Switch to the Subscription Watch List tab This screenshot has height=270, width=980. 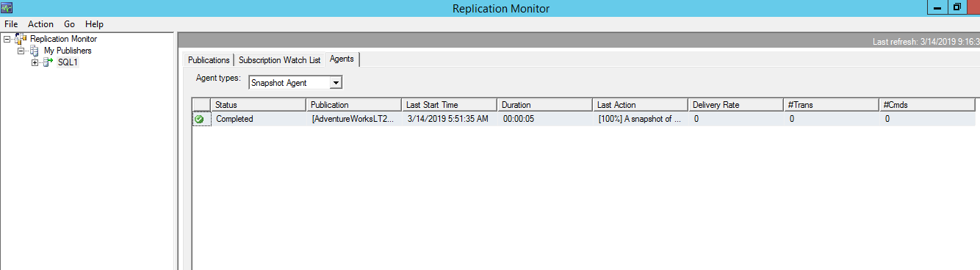279,60
